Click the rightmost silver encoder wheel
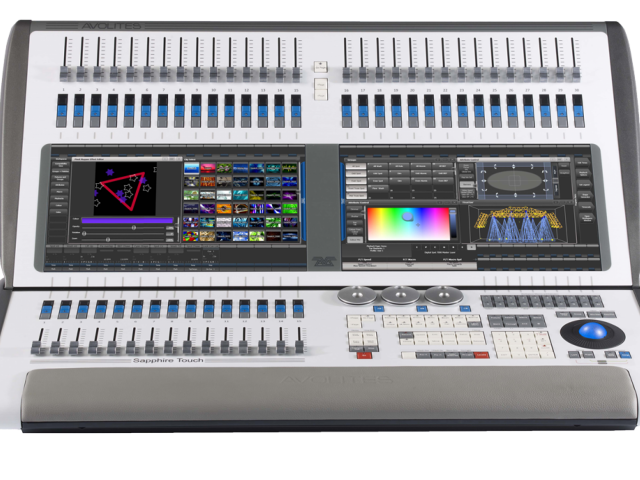 tap(443, 295)
